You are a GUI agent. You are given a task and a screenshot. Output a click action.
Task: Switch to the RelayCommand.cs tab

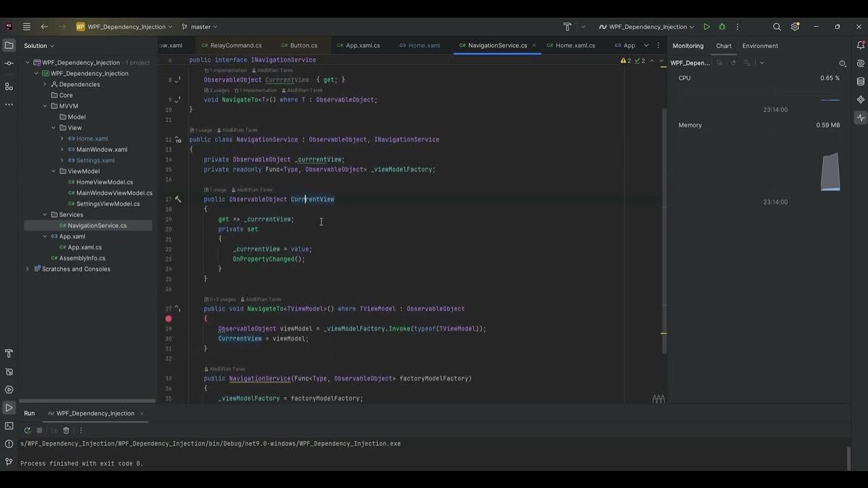pyautogui.click(x=231, y=45)
